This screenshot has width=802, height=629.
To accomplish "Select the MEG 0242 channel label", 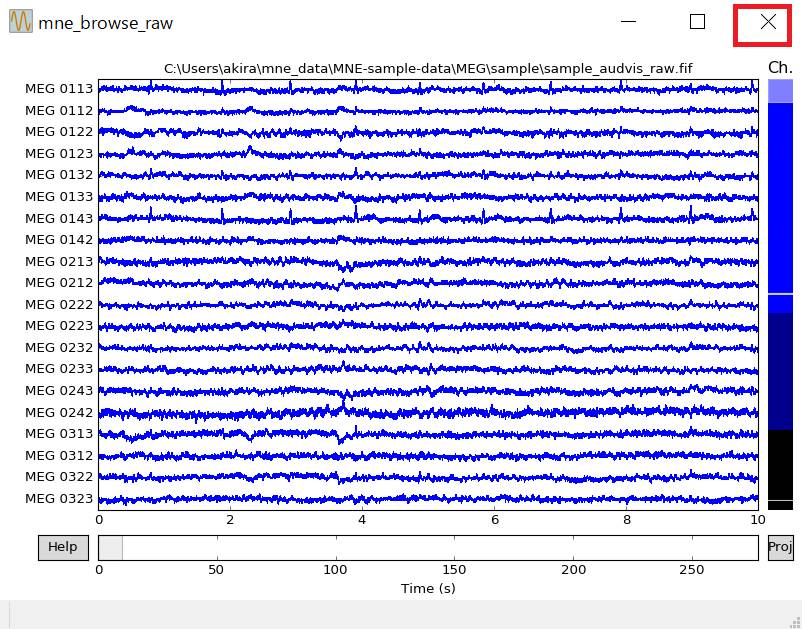I will 59,412.
